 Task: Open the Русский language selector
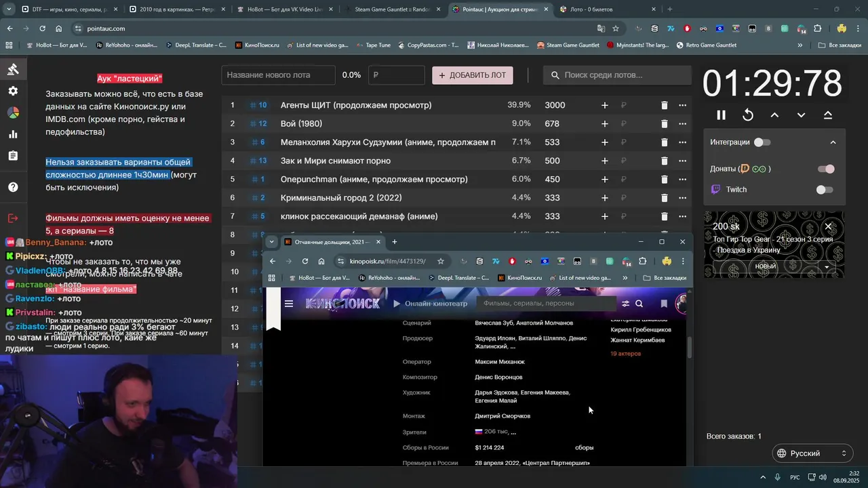813,453
